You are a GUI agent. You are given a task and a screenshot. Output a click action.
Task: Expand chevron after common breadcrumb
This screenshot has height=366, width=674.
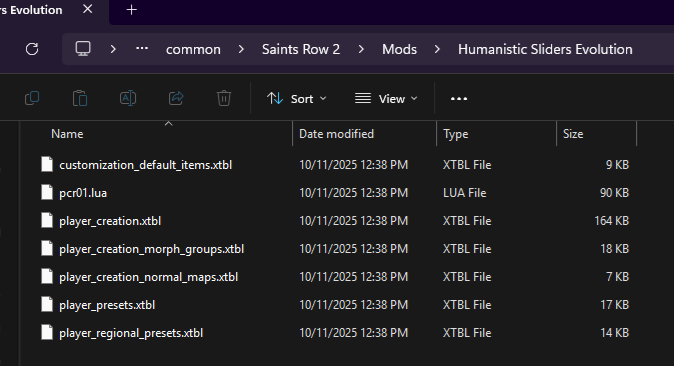pyautogui.click(x=241, y=49)
